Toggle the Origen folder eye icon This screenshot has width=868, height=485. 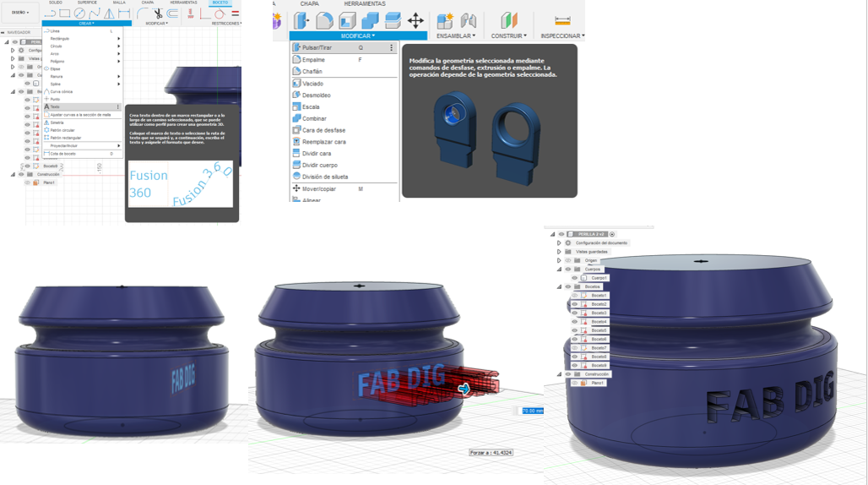(568, 260)
